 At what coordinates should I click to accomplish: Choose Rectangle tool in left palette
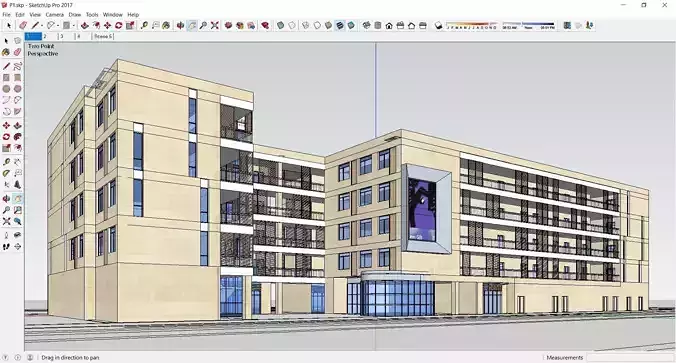pos(6,78)
